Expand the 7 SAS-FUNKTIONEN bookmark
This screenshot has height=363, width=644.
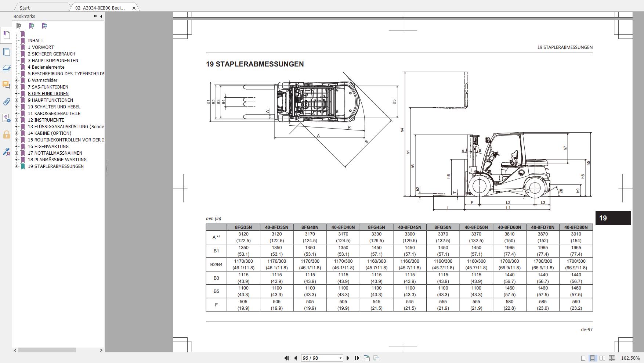click(16, 87)
